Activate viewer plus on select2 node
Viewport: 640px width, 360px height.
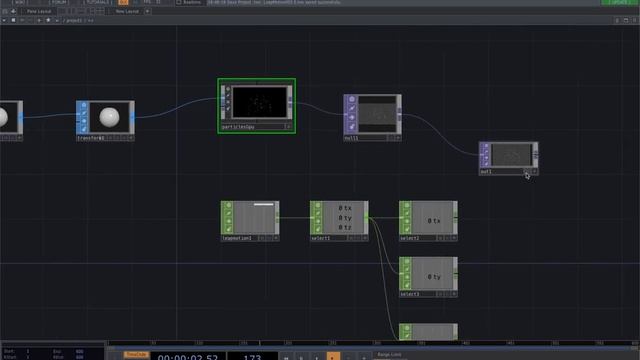[454, 238]
